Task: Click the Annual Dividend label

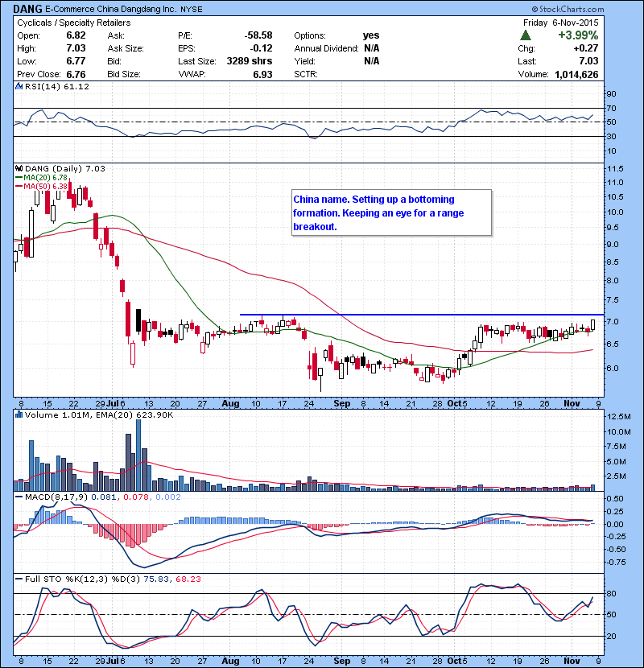Action: tap(326, 48)
